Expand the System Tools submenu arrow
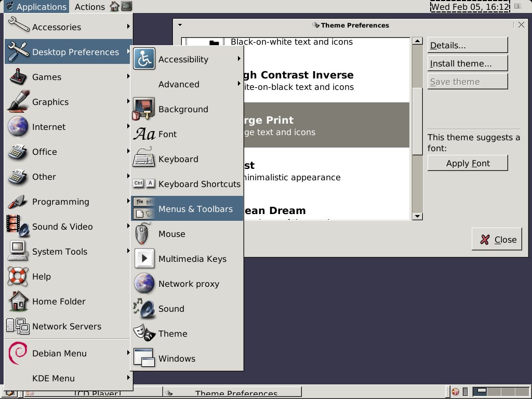 (x=128, y=250)
